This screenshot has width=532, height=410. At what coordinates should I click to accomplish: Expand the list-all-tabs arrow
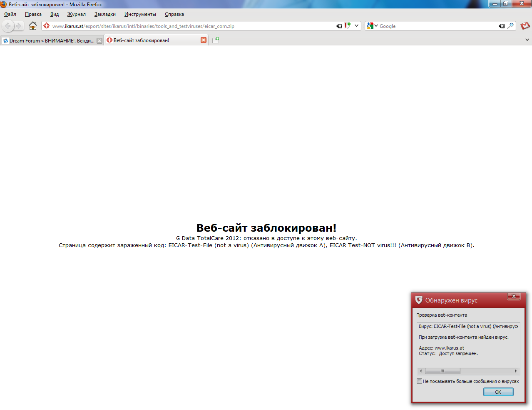(x=527, y=40)
